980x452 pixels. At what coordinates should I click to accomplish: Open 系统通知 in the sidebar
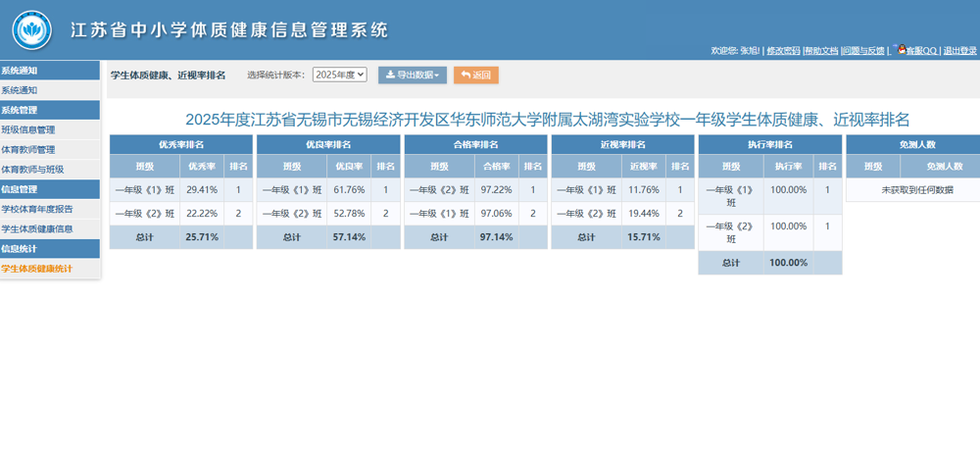pyautogui.click(x=20, y=90)
